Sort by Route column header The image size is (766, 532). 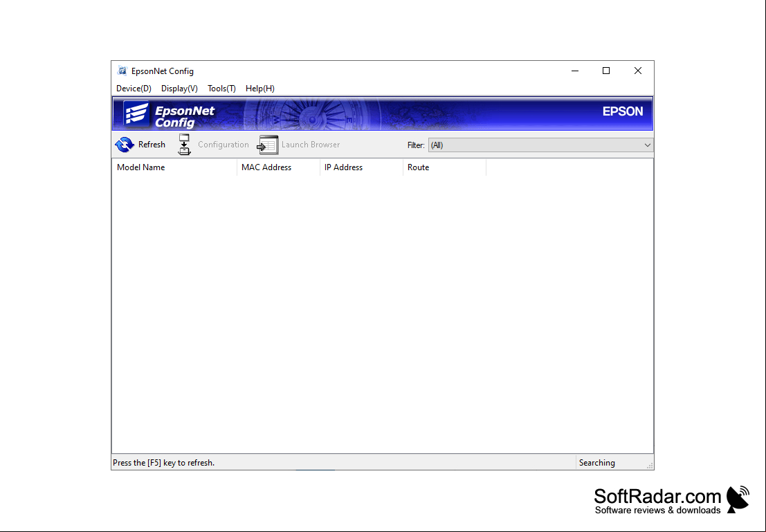(444, 167)
